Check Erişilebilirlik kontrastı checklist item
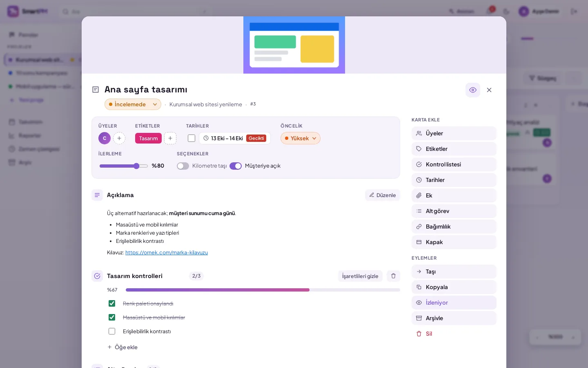 (x=112, y=331)
